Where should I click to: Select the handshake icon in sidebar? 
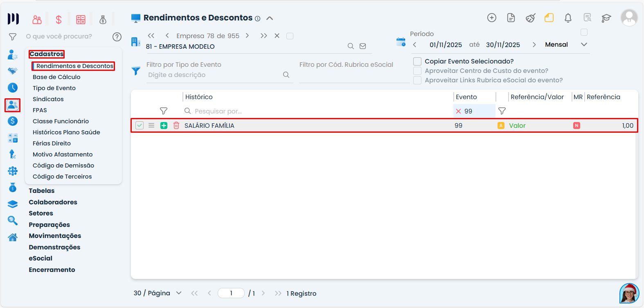coord(13,71)
